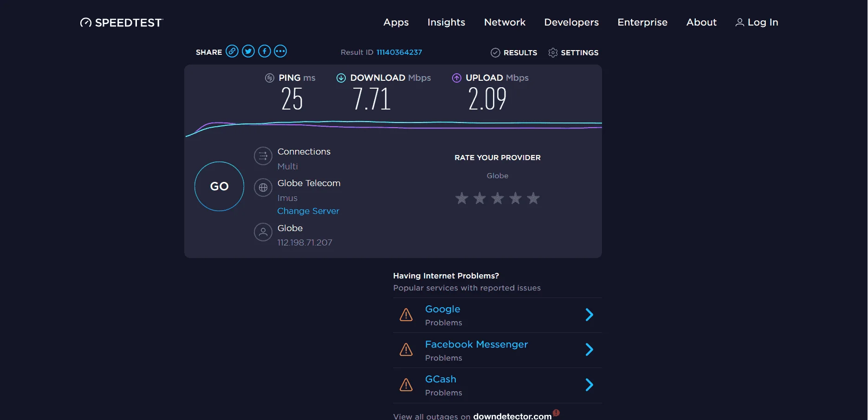Click the Speedtest logo

[x=122, y=22]
